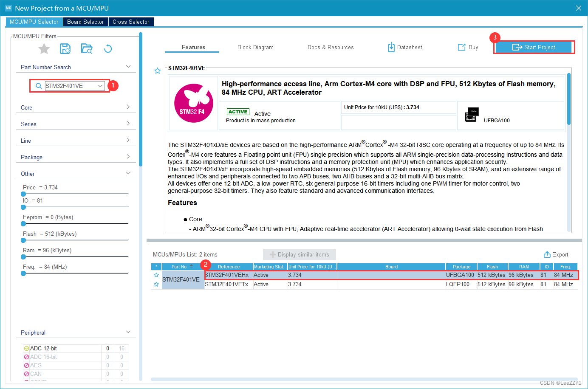The height and width of the screenshot is (389, 588).
Task: Click the load saved search folder icon
Action: 87,49
